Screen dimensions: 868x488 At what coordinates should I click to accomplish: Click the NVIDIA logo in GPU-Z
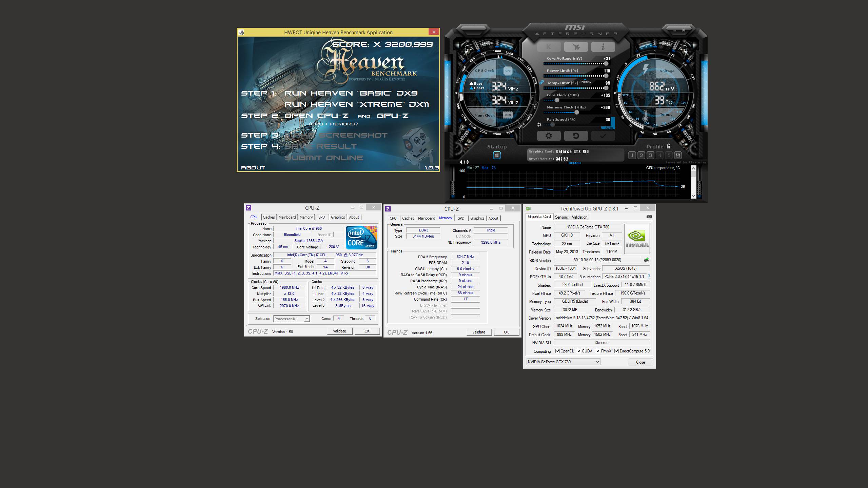pos(637,239)
